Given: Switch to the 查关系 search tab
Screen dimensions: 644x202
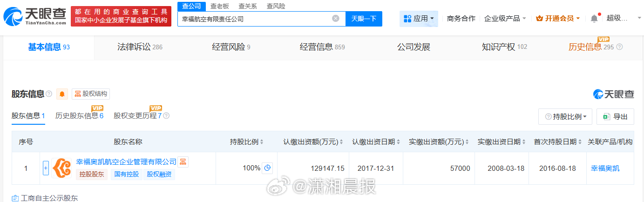Looking at the screenshot, I should [x=248, y=6].
